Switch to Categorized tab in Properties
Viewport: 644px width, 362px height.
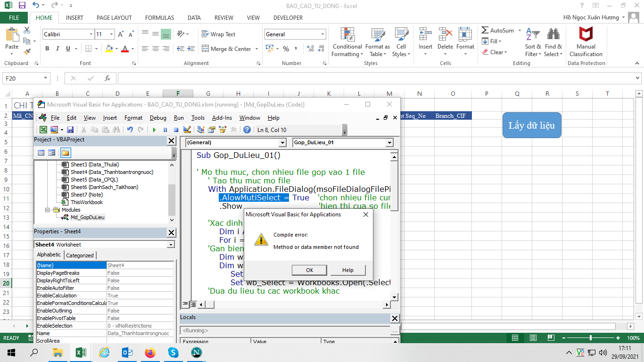click(80, 255)
